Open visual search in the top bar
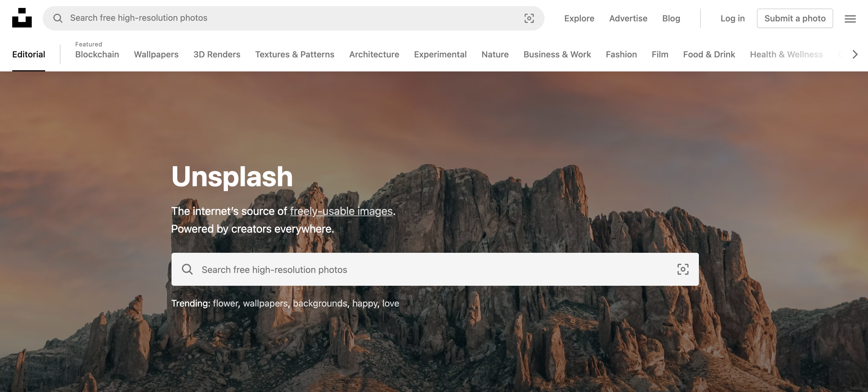 tap(529, 18)
